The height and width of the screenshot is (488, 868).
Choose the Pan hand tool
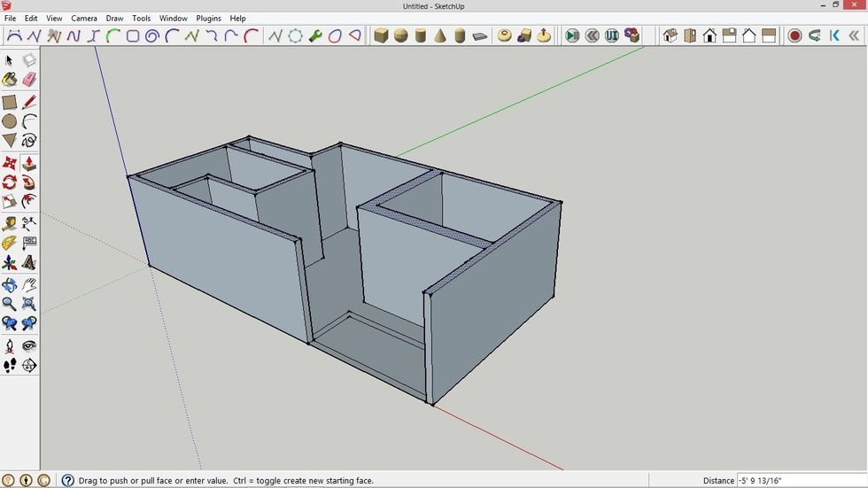29,285
